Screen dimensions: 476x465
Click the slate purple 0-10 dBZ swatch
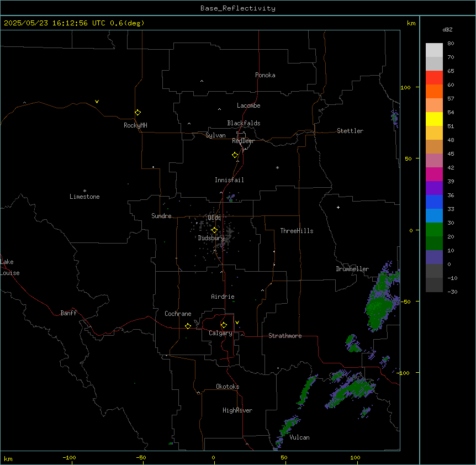(434, 257)
